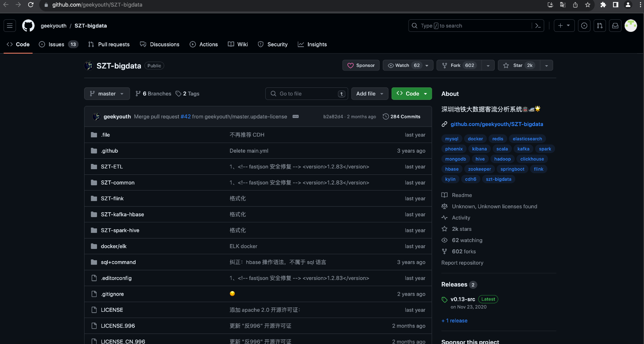Open browser extensions puzzle icon
The height and width of the screenshot is (344, 644).
pyautogui.click(x=603, y=5)
